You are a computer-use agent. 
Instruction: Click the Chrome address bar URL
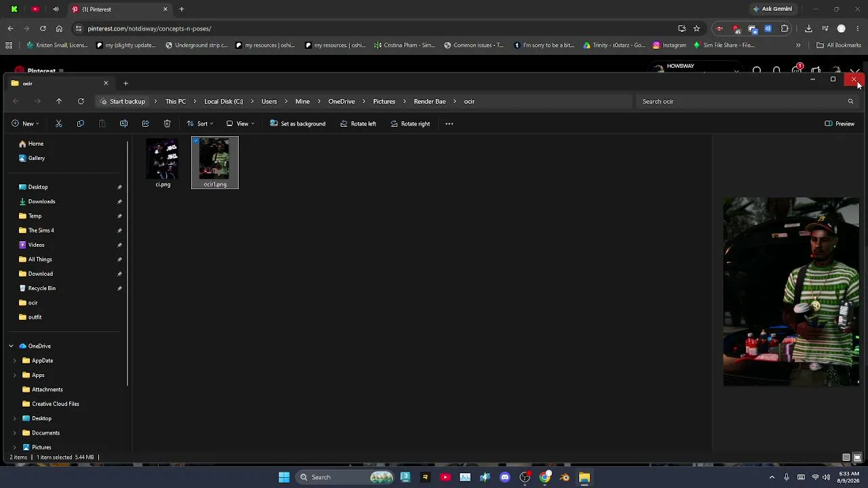click(149, 28)
